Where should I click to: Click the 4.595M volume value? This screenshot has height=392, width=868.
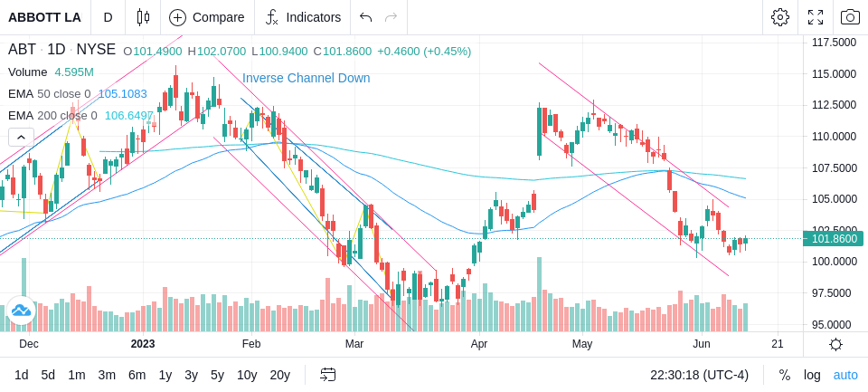coord(74,72)
